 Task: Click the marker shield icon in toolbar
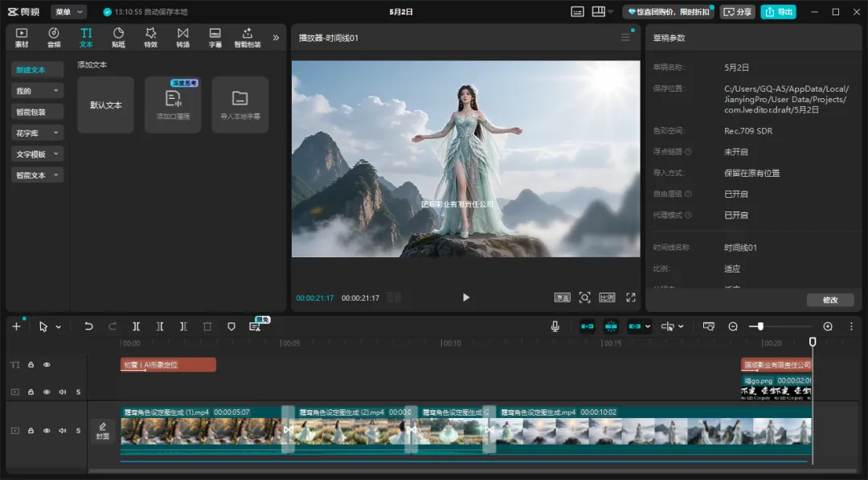click(231, 326)
